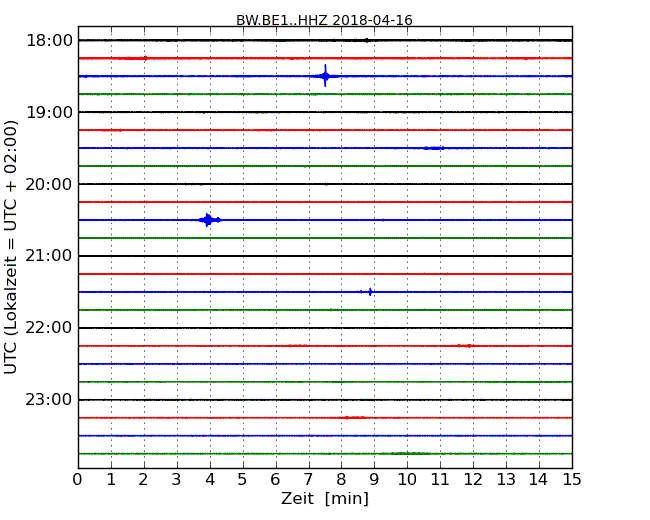Click the 9 minute tick label
This screenshot has width=650, height=520.
pyautogui.click(x=374, y=480)
